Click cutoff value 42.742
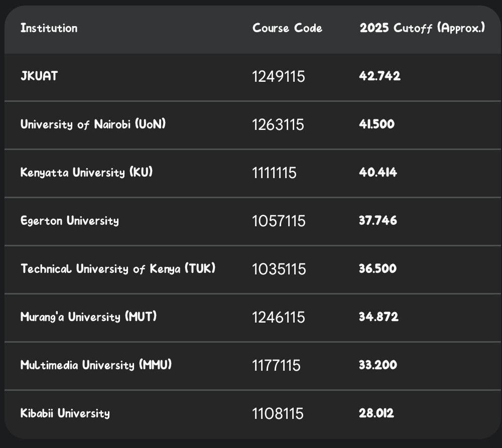502x448 pixels. coord(380,76)
